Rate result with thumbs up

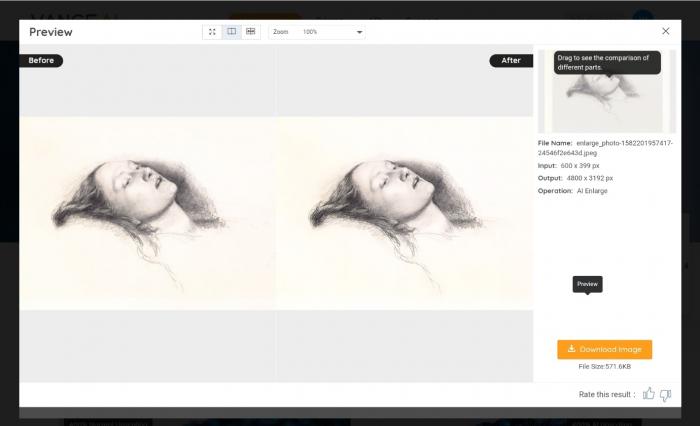[x=649, y=394]
